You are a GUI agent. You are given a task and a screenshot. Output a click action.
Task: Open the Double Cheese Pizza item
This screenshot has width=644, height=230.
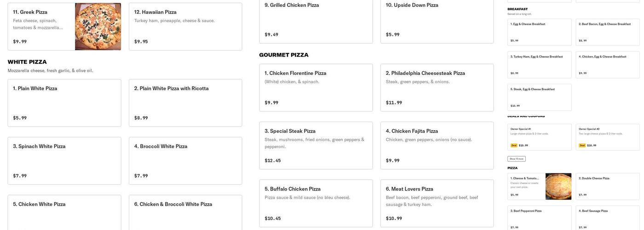607,186
